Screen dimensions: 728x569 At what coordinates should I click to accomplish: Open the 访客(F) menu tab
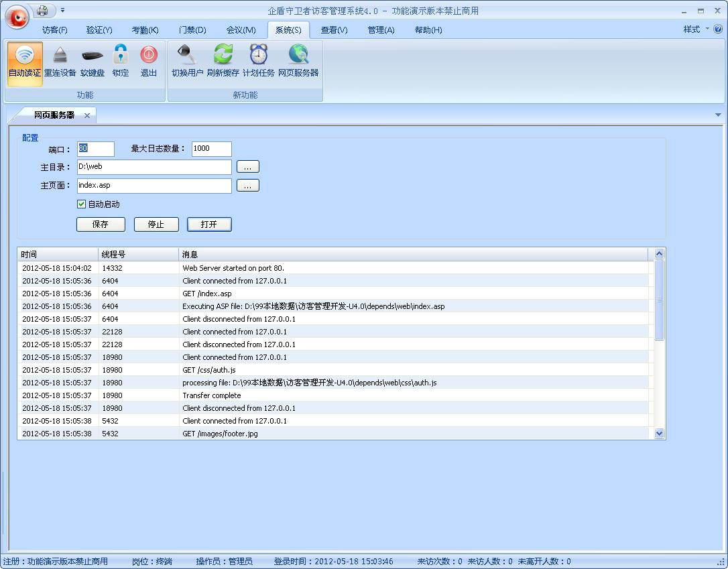pos(55,30)
